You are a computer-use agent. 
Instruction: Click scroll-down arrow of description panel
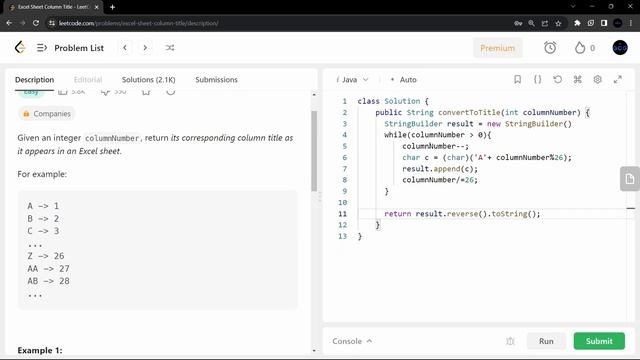click(x=314, y=350)
